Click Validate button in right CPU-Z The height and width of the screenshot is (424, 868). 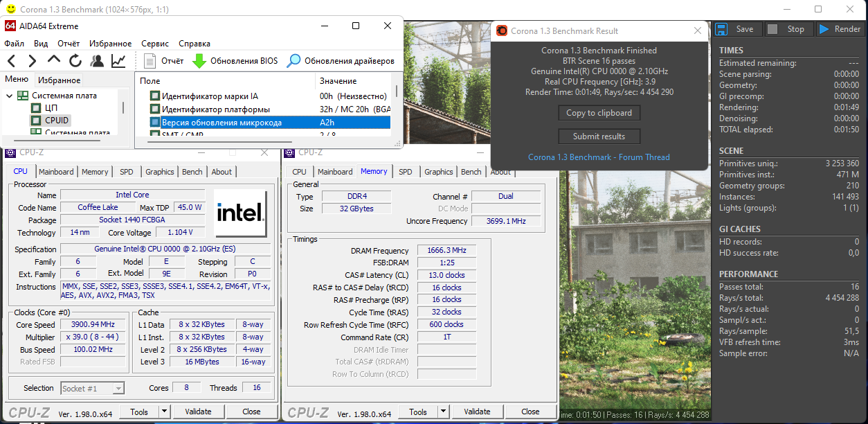coord(477,412)
